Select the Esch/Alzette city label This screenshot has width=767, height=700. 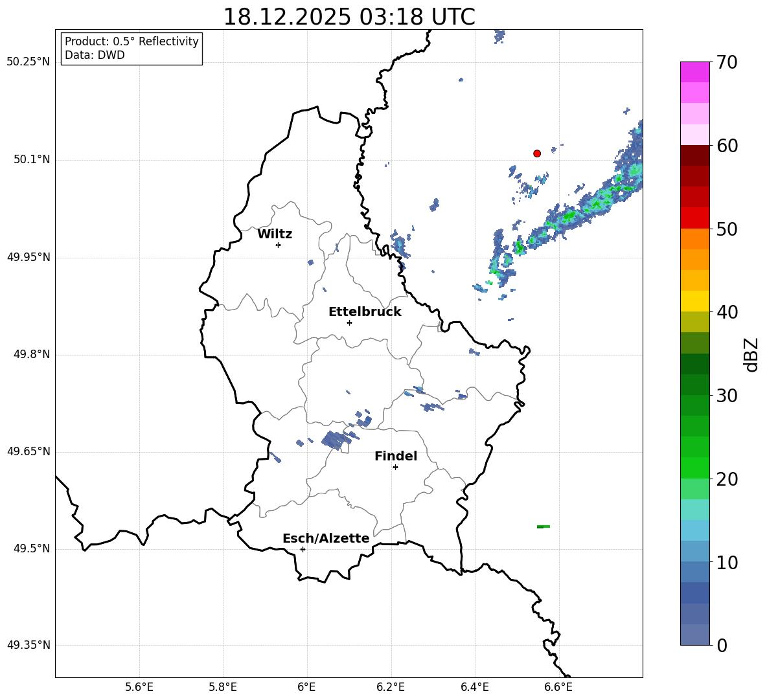click(326, 538)
